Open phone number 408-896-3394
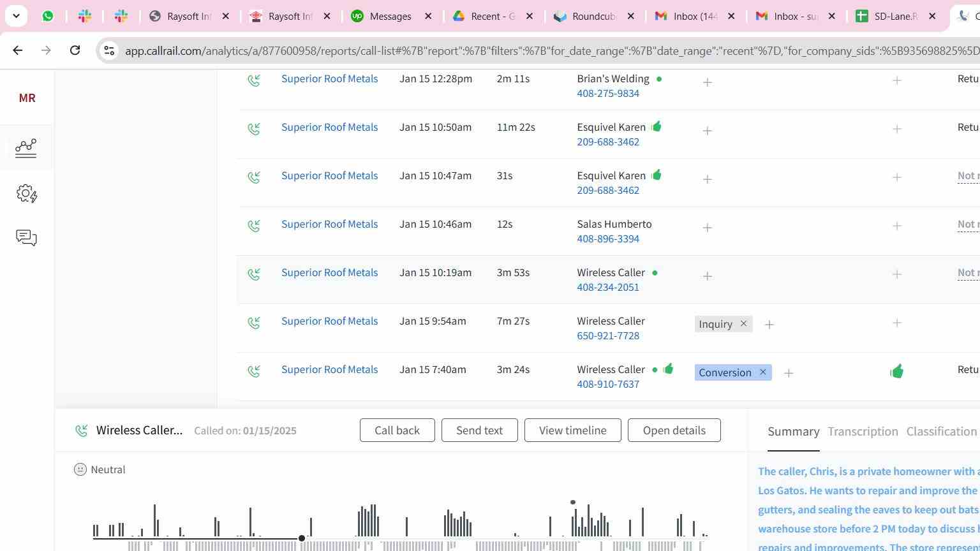980x551 pixels. [x=608, y=239]
